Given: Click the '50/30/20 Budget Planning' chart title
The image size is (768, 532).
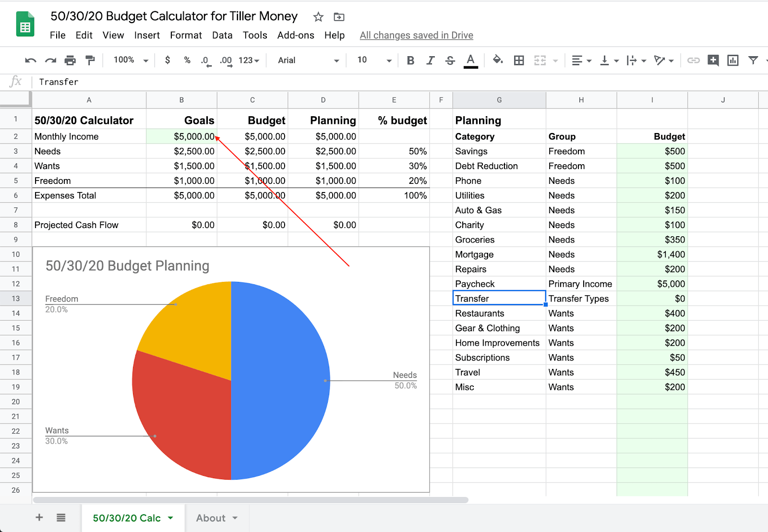Looking at the screenshot, I should point(127,266).
